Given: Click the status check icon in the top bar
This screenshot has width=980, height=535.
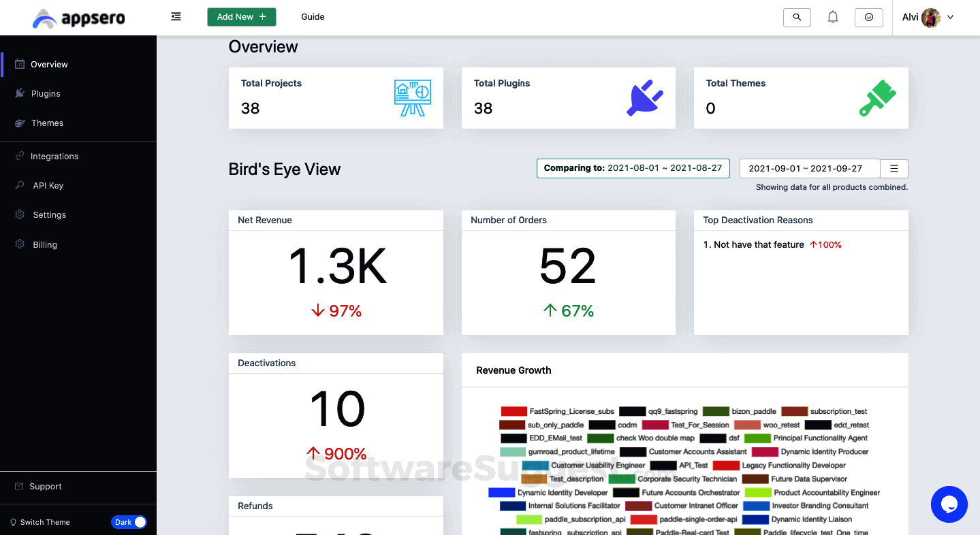Looking at the screenshot, I should tap(868, 16).
